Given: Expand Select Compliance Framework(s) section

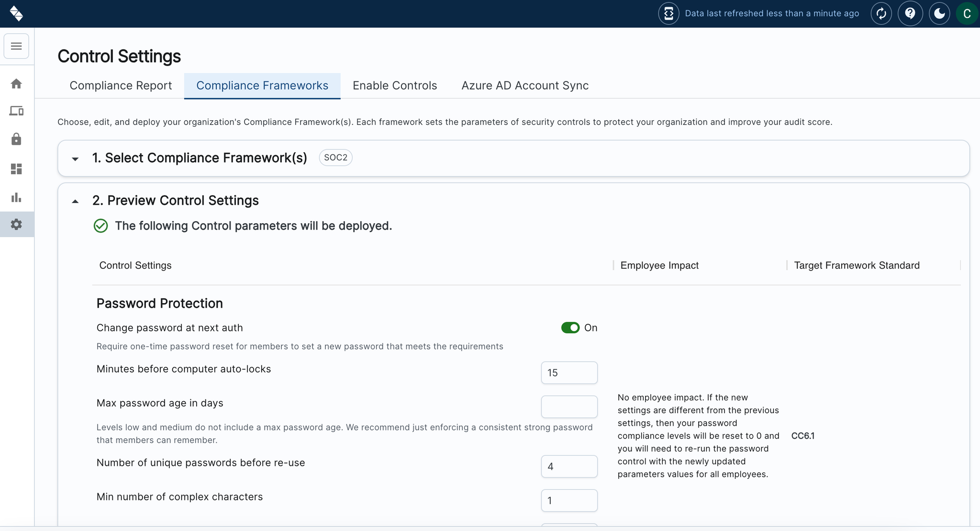Looking at the screenshot, I should 75,158.
